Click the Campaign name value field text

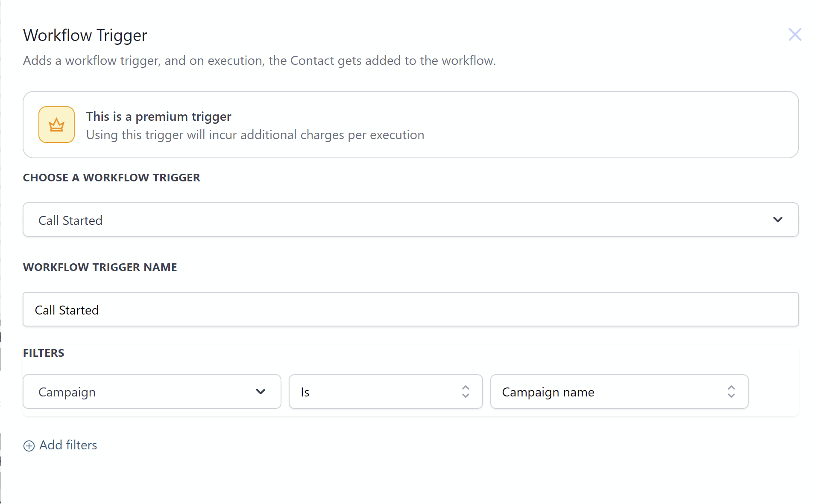tap(548, 392)
